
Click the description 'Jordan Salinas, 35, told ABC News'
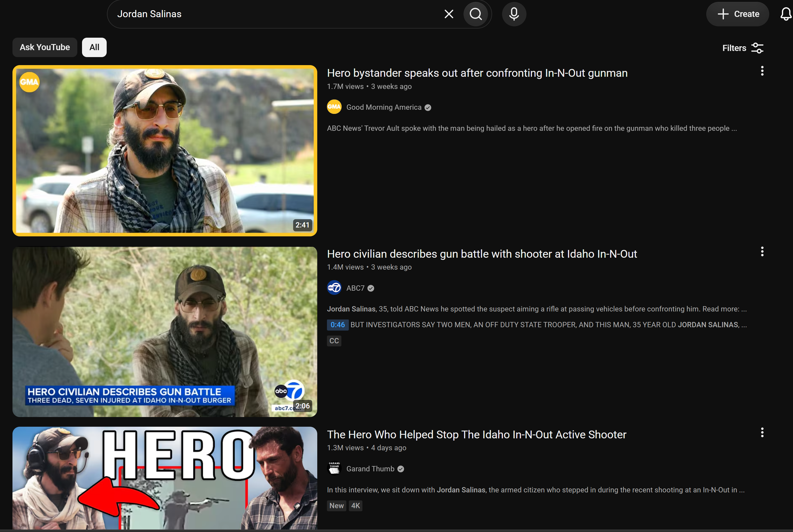537,309
